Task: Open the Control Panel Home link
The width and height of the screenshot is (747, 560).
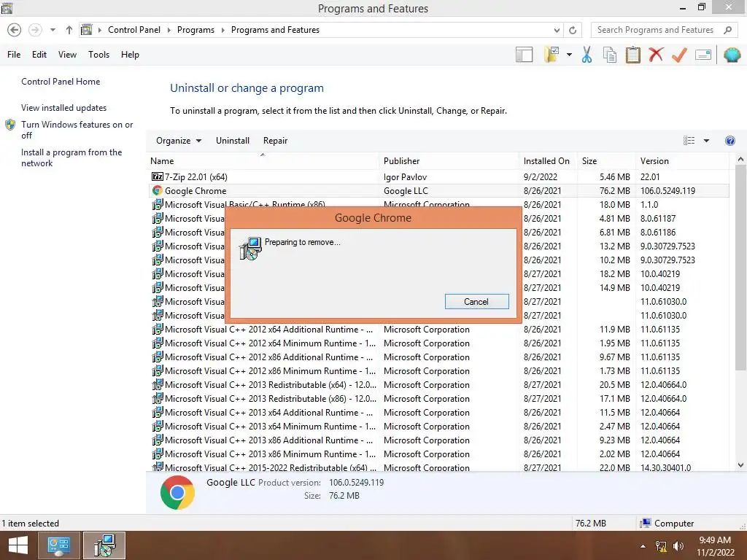Action: [61, 82]
